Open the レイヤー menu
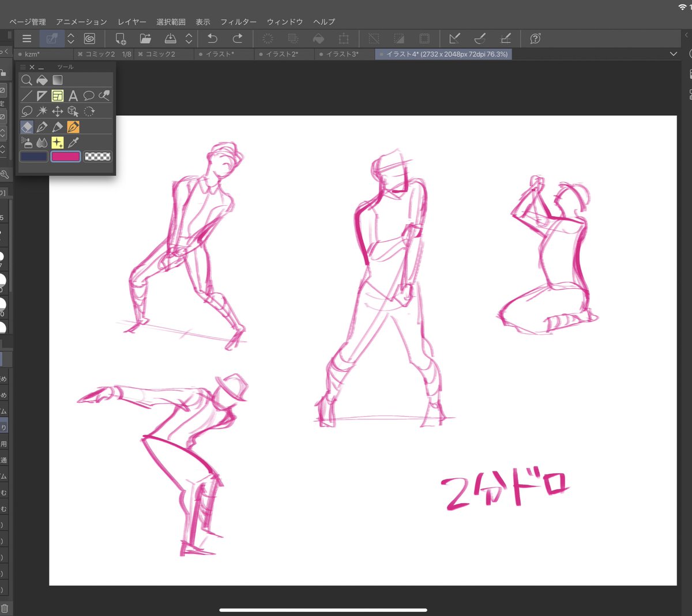This screenshot has height=616, width=692. tap(132, 22)
